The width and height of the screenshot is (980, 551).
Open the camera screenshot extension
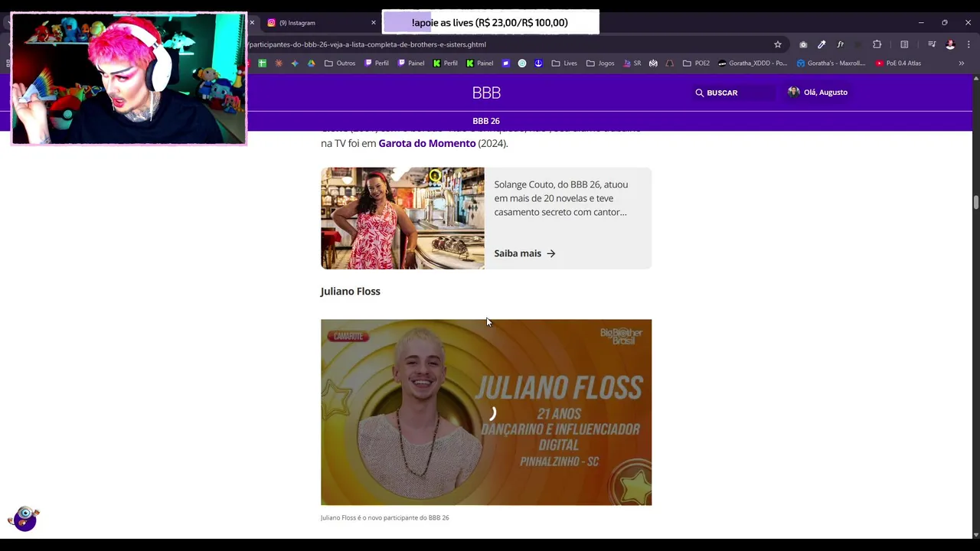tap(803, 44)
